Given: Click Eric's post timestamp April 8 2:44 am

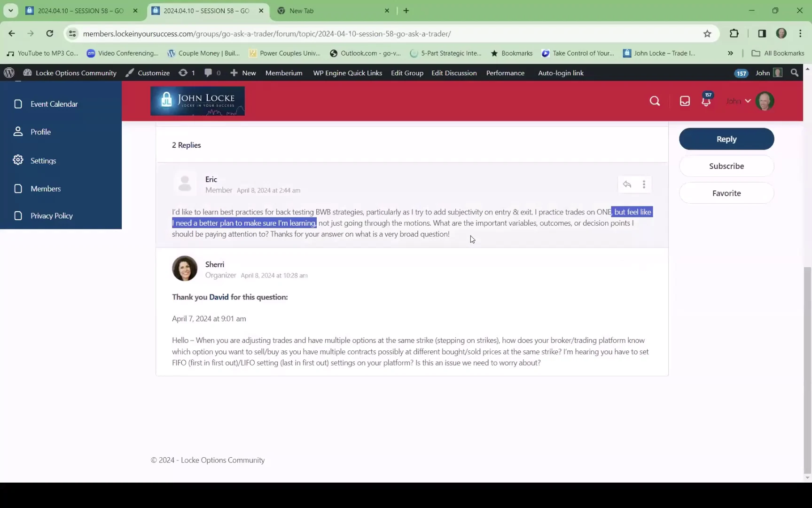Looking at the screenshot, I should (268, 190).
